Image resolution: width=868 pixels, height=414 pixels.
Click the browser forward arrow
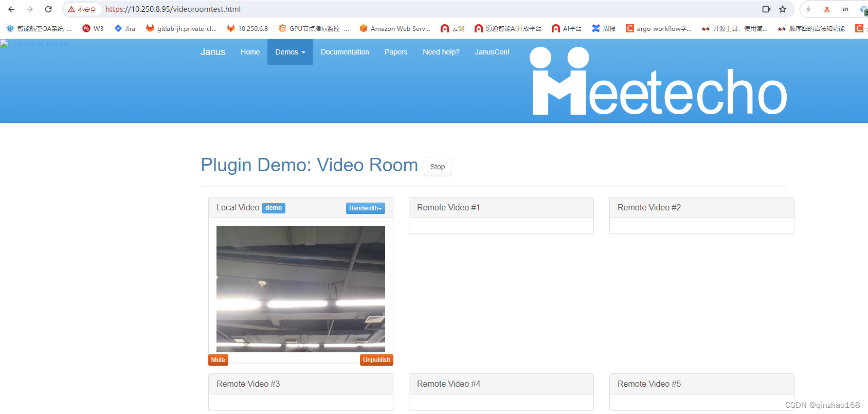(30, 9)
